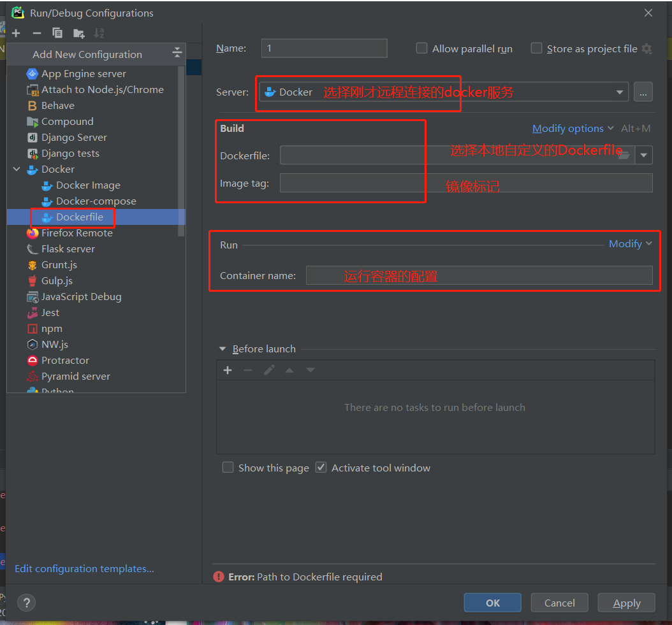Select Attach to Node.js/Chrome configuration
This screenshot has height=625, width=672.
[x=96, y=90]
